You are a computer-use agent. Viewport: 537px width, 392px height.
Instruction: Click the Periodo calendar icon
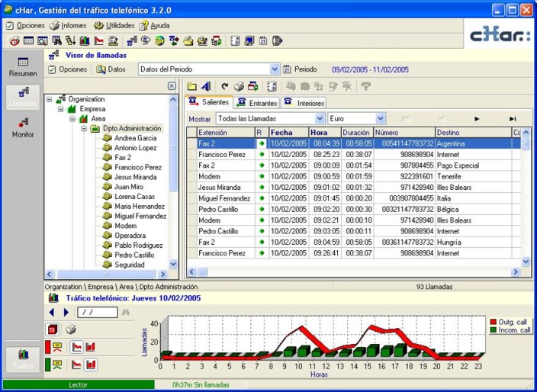click(x=288, y=69)
